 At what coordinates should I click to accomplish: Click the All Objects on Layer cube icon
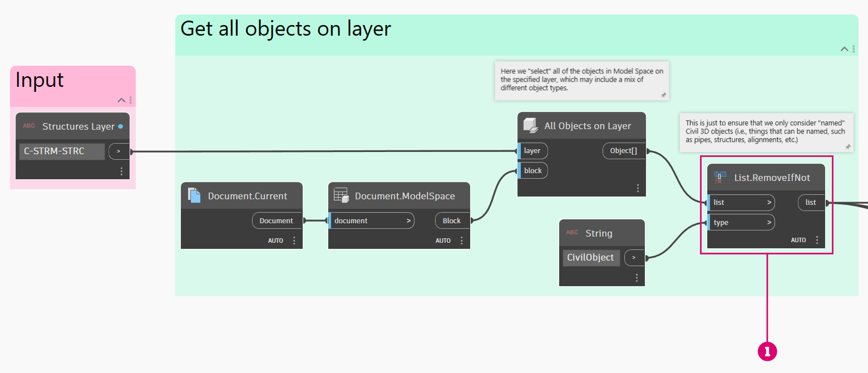(x=531, y=126)
